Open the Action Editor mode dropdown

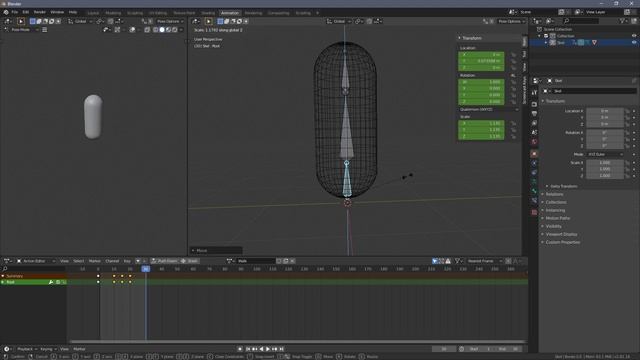pos(36,261)
